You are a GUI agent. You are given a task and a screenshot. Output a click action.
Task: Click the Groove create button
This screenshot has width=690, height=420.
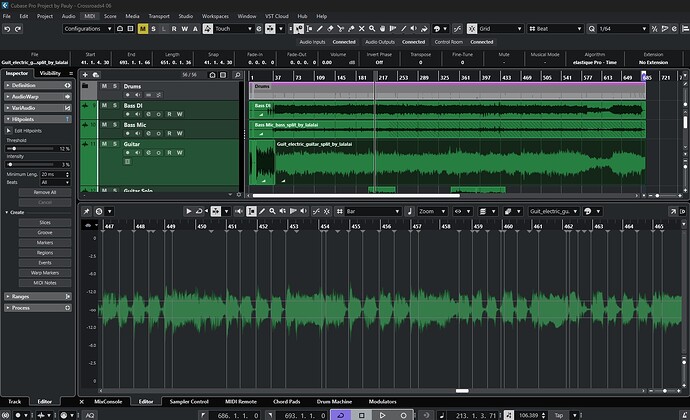[45, 232]
